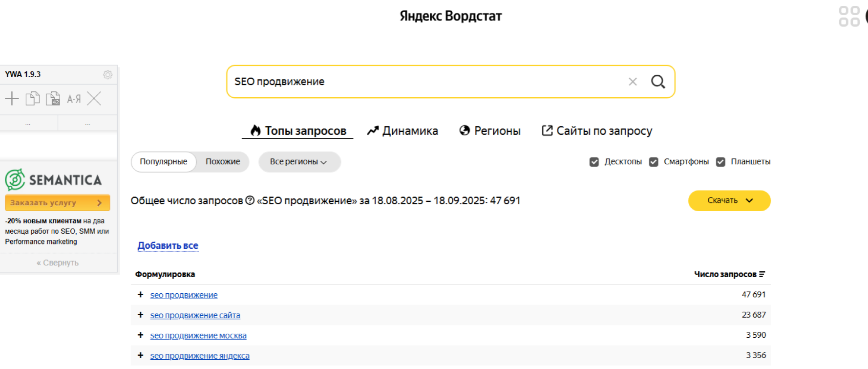Sort by Число запросов column icon
Viewport: 868px width, 369px height.
pos(762,274)
